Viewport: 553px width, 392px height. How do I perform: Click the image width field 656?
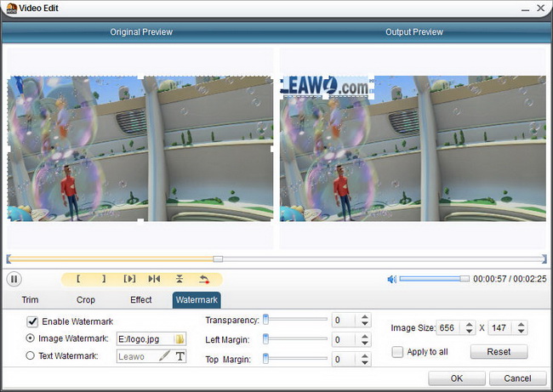pyautogui.click(x=450, y=328)
